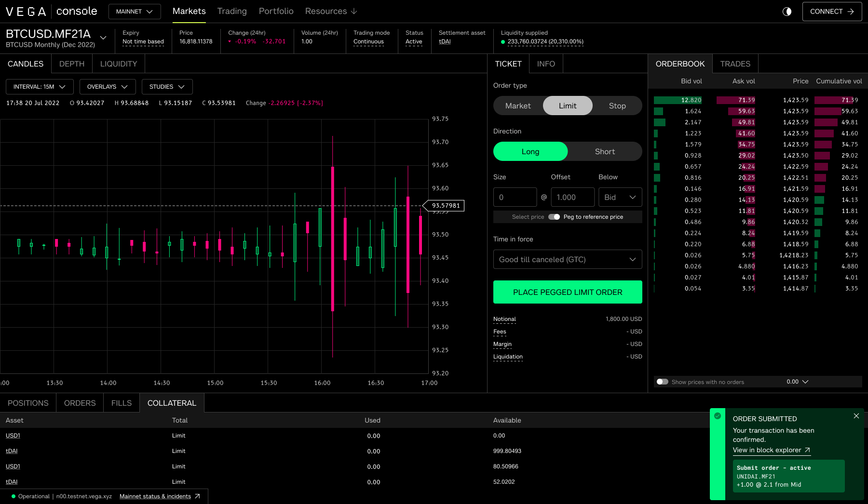Switch to the LIQUIDITY tab
The image size is (868, 504).
pos(119,64)
